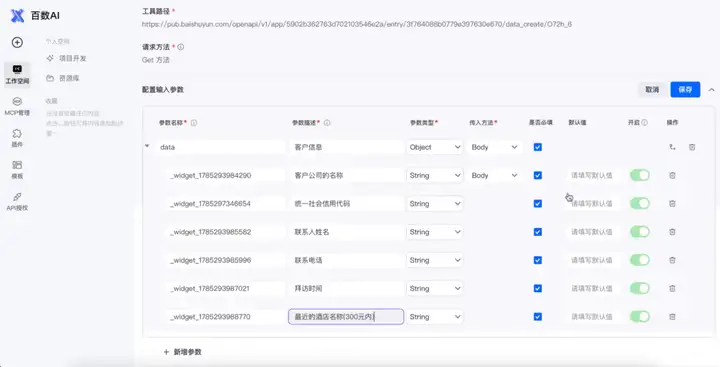This screenshot has height=367, width=720.
Task: Click info icon next to 参数名称 header
Action: 194,123
